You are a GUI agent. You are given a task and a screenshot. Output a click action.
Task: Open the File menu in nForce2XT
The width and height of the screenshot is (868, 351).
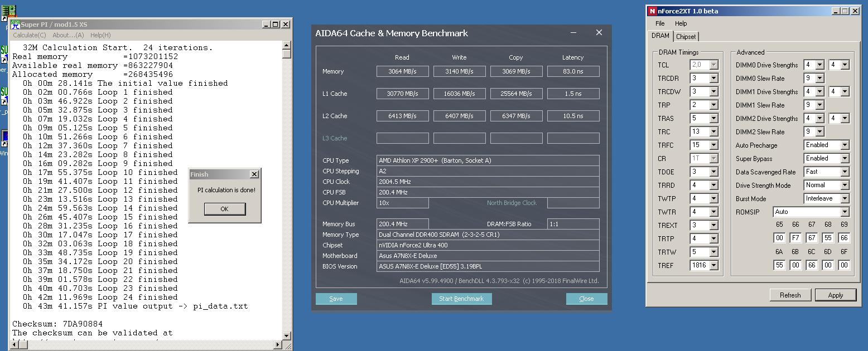(660, 23)
